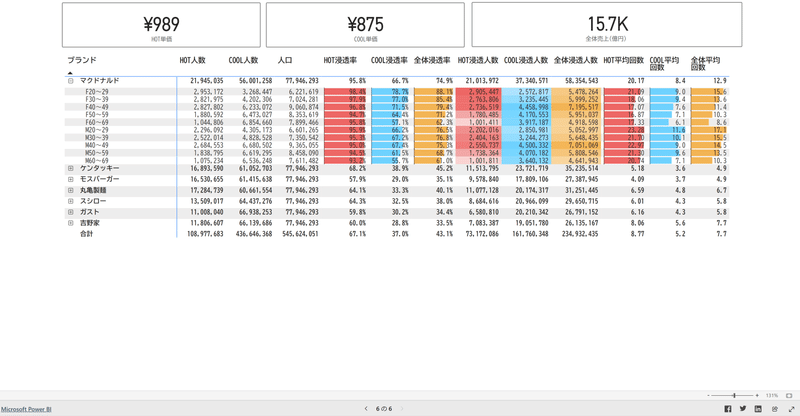The image size is (800, 416).
Task: Select the F60~69 row label
Action: [x=96, y=123]
